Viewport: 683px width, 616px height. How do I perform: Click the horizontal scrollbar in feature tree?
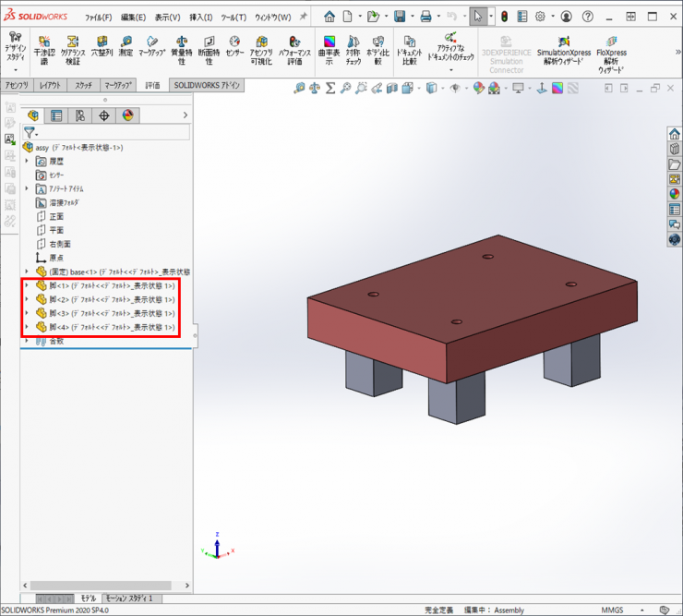point(101,586)
